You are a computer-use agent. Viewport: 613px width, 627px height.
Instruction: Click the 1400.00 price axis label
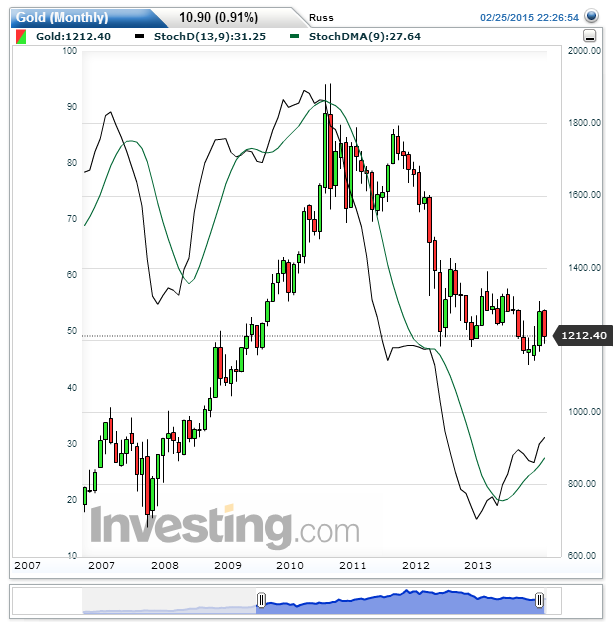coord(584,268)
